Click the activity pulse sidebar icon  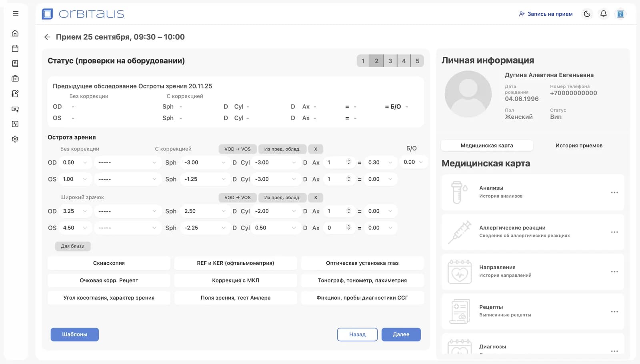point(15,124)
